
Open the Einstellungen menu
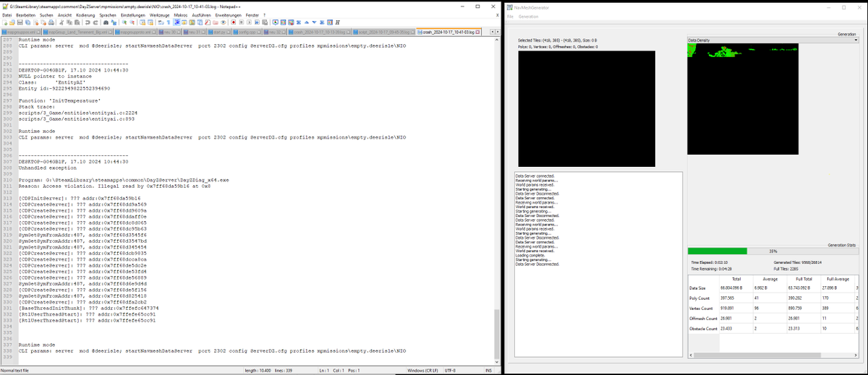pos(133,14)
